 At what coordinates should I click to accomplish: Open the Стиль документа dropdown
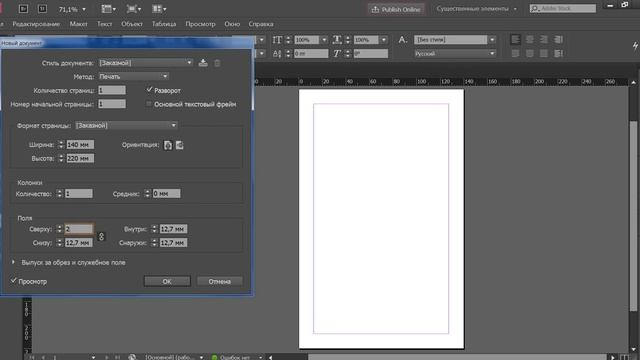coord(145,63)
